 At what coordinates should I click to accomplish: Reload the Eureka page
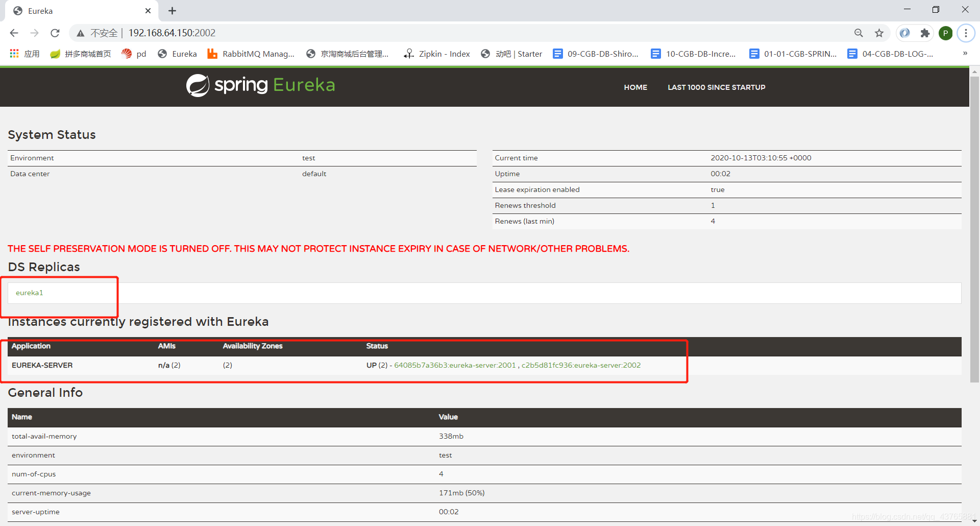[55, 33]
